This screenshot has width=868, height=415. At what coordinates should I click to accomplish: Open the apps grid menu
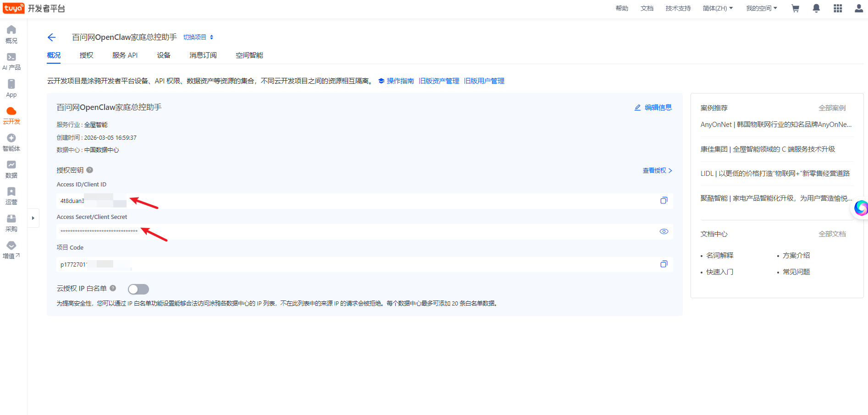point(837,8)
